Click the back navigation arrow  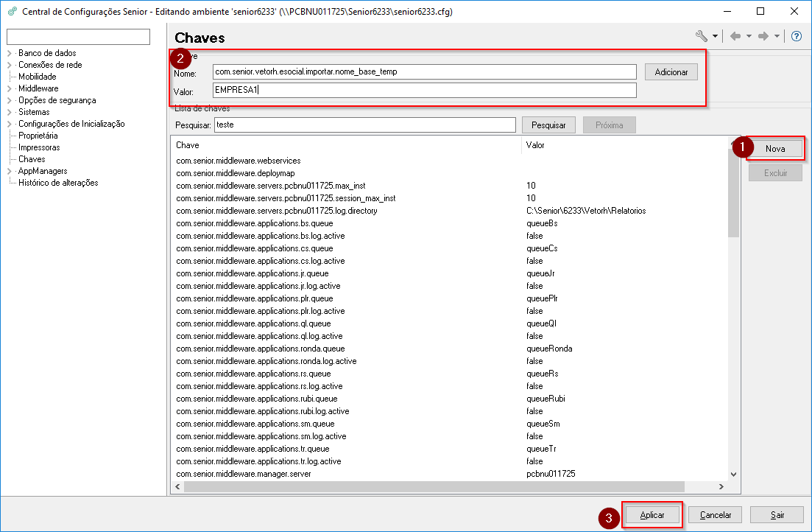(x=735, y=36)
